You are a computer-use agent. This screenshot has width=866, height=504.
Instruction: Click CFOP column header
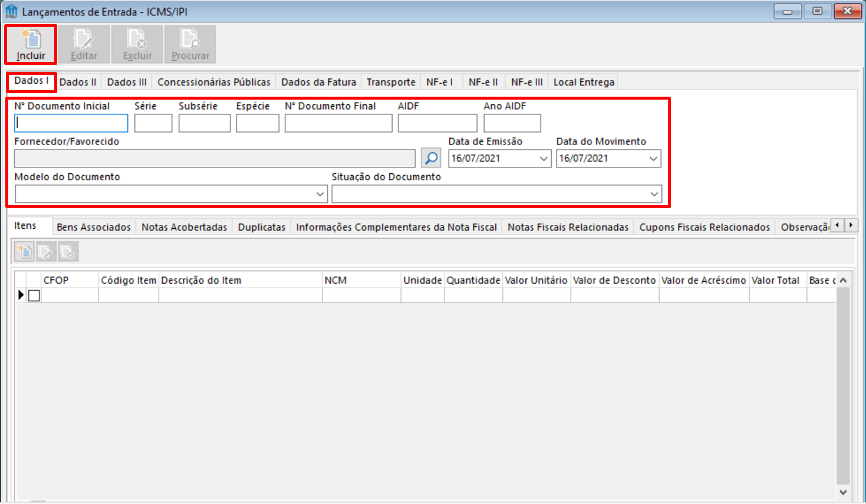point(70,280)
